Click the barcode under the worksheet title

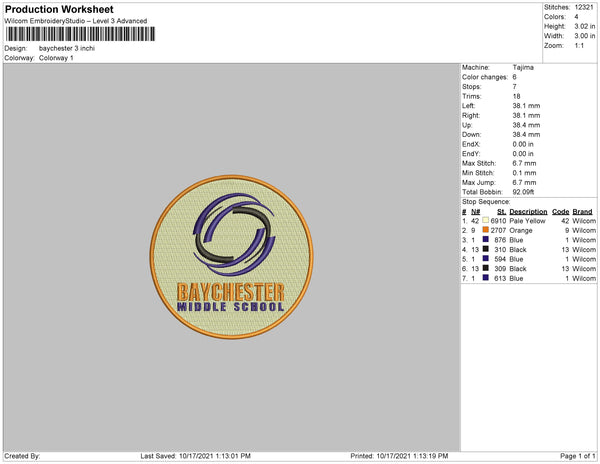[x=80, y=34]
